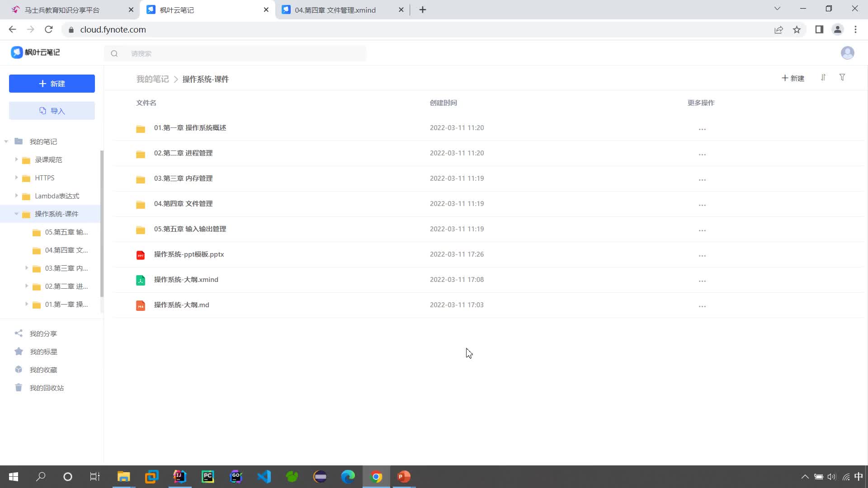Open file 操作系统-大纲.md
This screenshot has width=868, height=488.
pyautogui.click(x=181, y=305)
